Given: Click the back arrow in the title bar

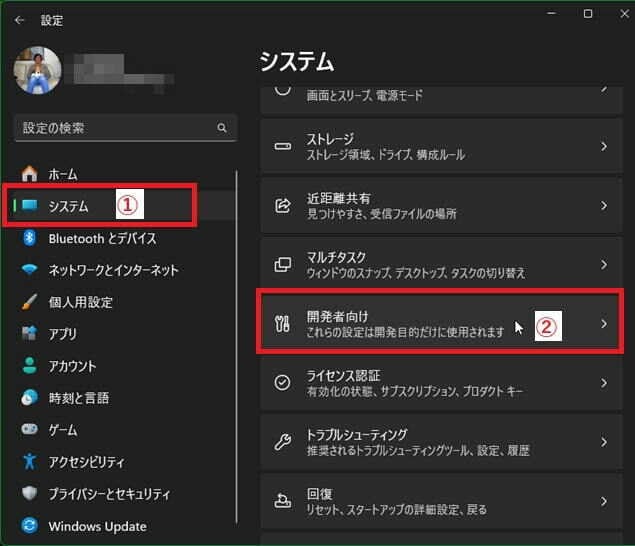Looking at the screenshot, I should (x=19, y=19).
